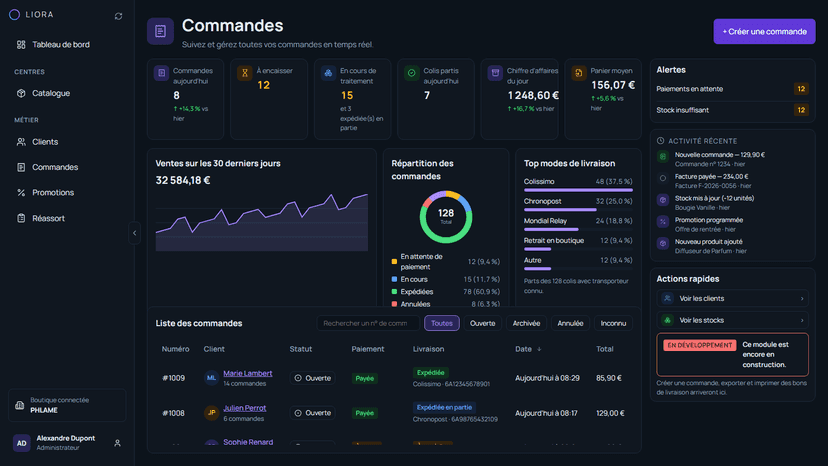This screenshot has width=828, height=466.
Task: Focus the order number search field
Action: [x=368, y=323]
